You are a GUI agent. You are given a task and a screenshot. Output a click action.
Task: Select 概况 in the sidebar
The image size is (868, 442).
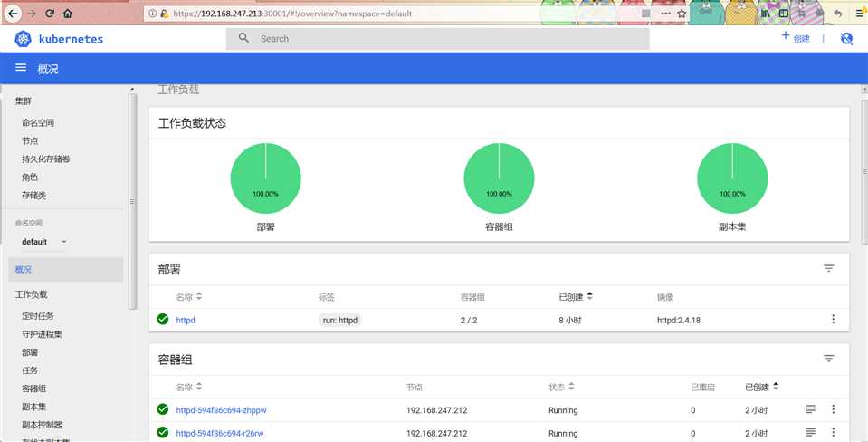pyautogui.click(x=66, y=270)
